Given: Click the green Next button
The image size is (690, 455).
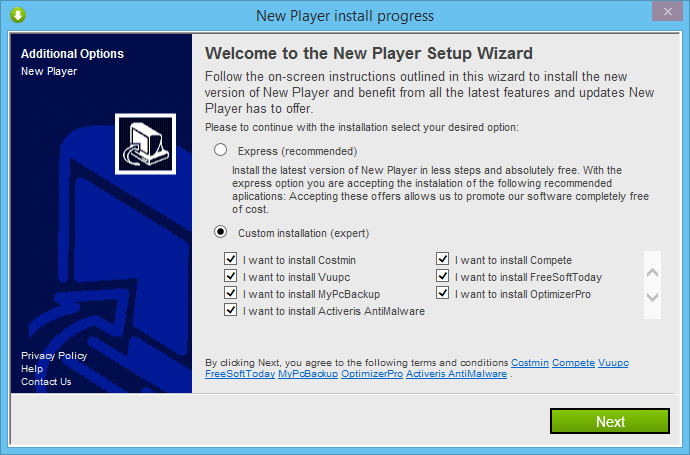Looking at the screenshot, I should pos(610,421).
